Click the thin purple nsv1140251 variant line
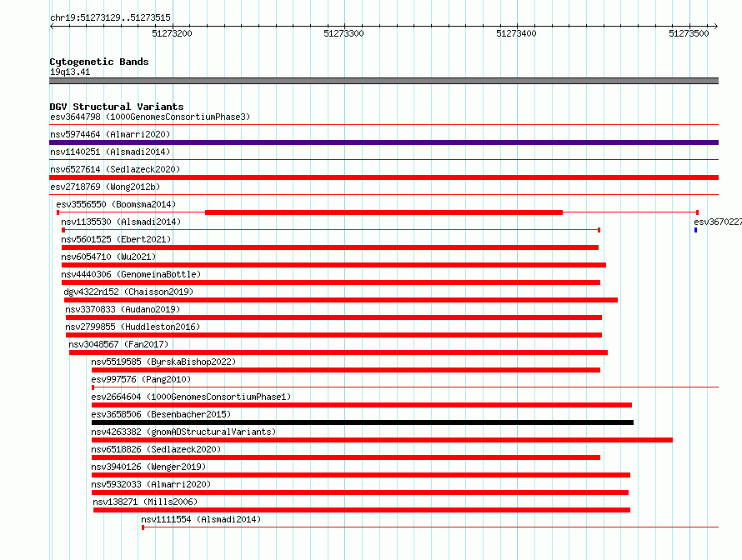Image resolution: width=742 pixels, height=560 pixels. click(384, 160)
